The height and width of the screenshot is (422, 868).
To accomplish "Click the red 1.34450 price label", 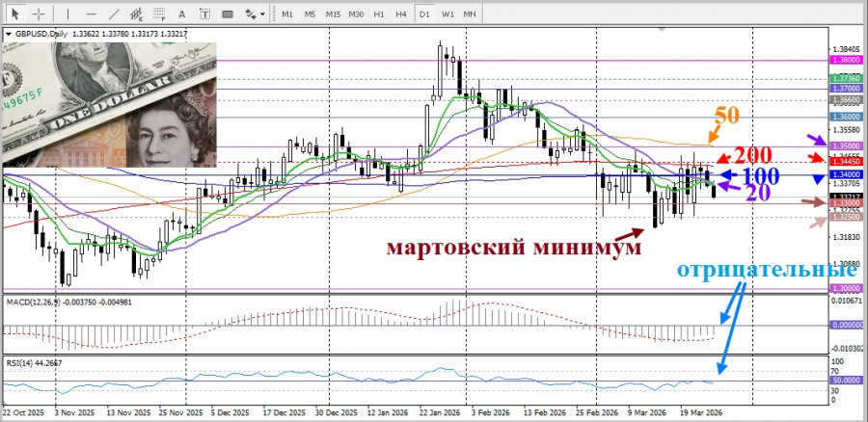I will point(846,161).
